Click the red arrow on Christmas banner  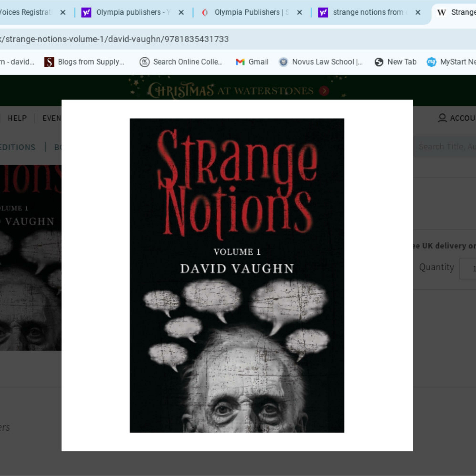pyautogui.click(x=324, y=91)
